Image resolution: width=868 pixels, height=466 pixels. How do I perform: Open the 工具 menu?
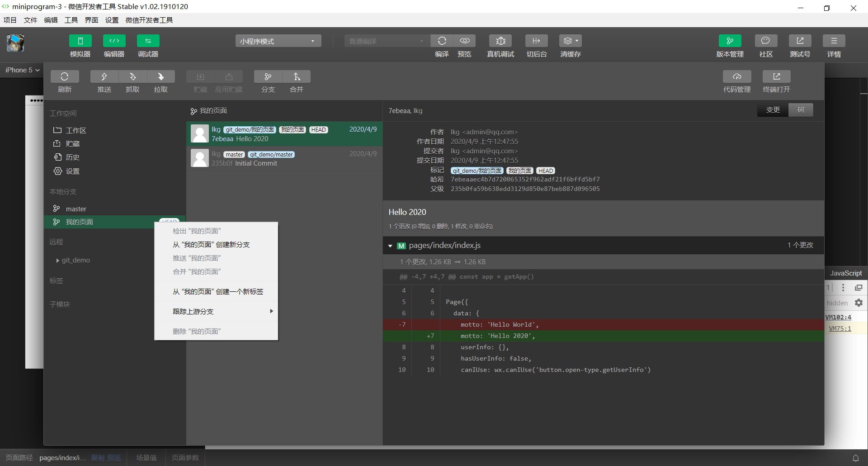click(x=71, y=20)
